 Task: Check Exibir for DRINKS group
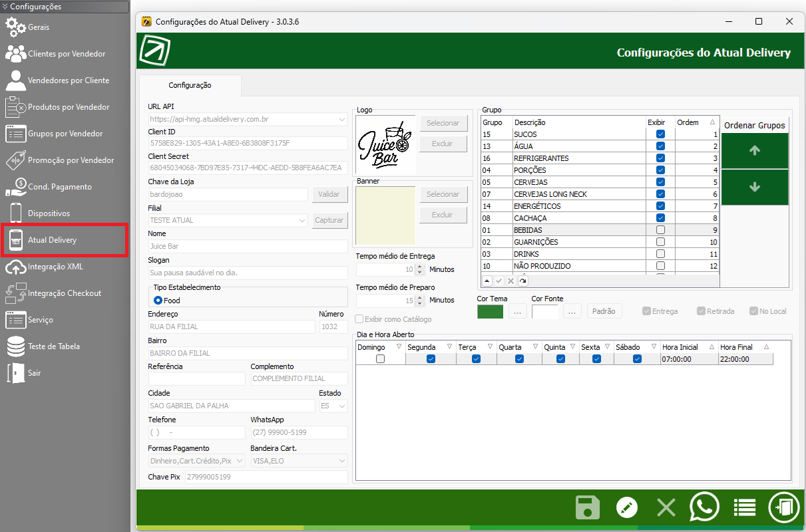[660, 254]
